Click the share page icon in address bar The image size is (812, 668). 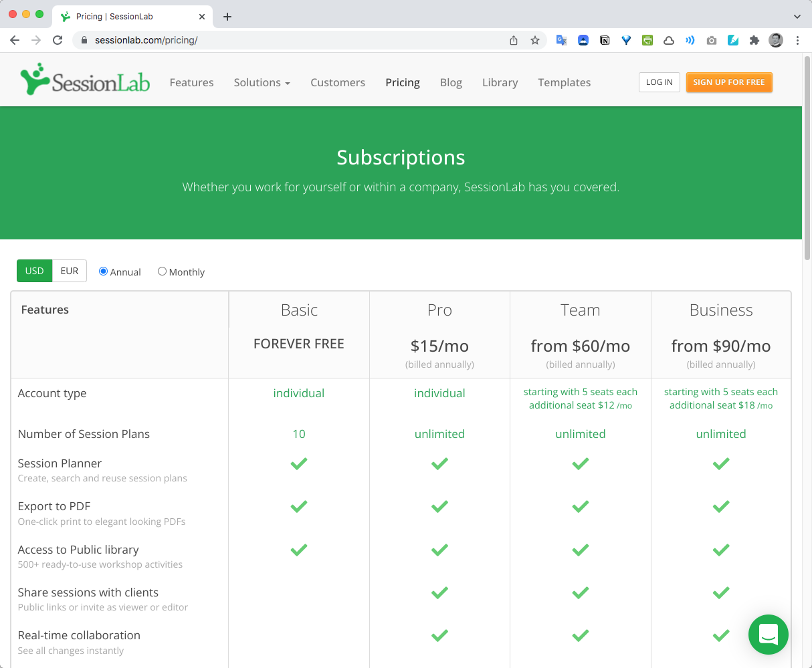click(514, 40)
